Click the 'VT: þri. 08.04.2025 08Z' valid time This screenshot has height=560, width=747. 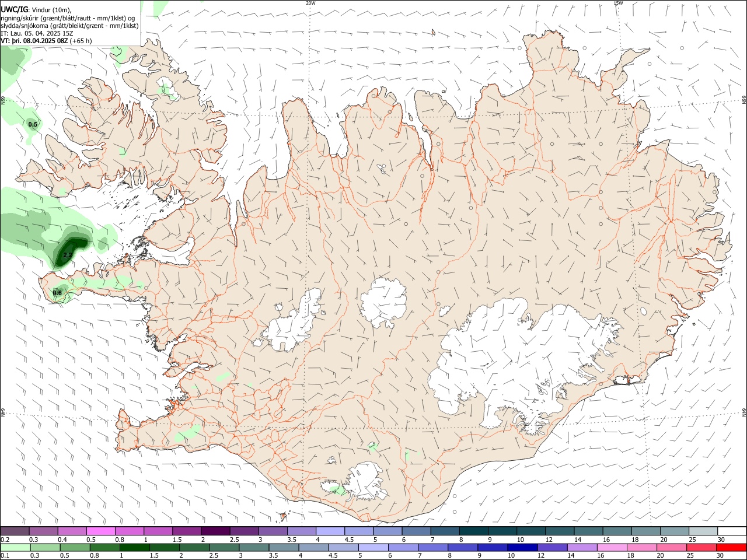tap(34, 41)
